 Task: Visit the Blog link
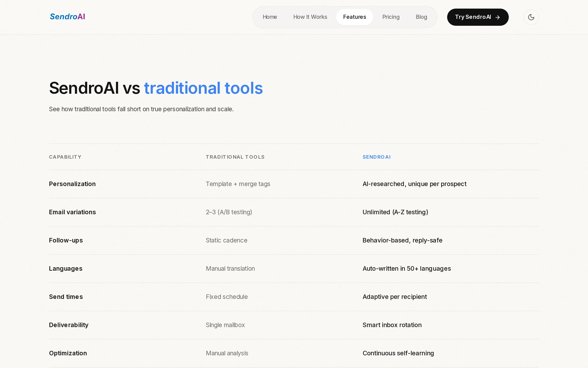pyautogui.click(x=421, y=17)
